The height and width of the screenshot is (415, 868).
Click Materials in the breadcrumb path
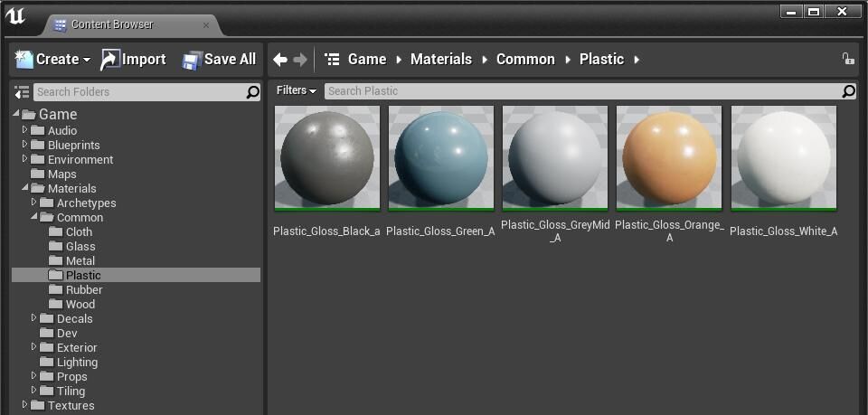[x=440, y=60]
